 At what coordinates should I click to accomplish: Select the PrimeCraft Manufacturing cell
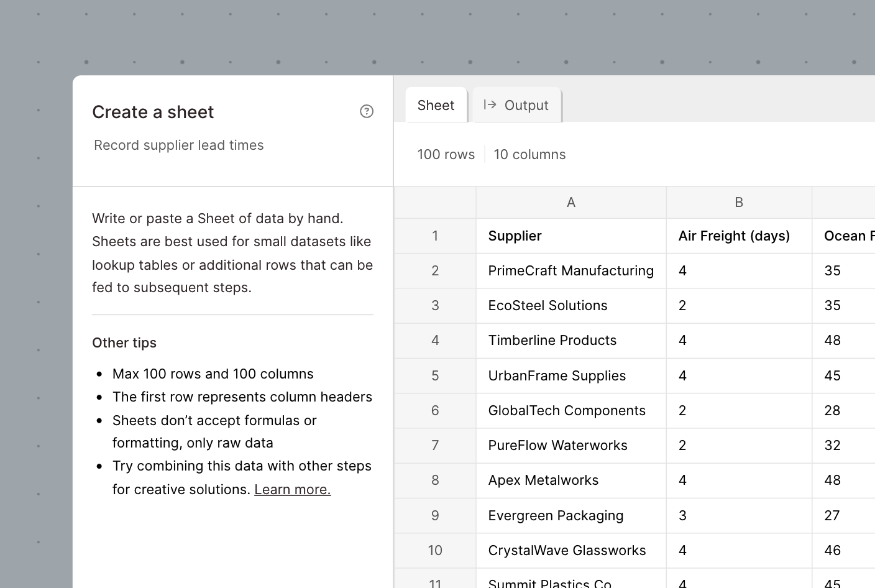click(x=570, y=271)
